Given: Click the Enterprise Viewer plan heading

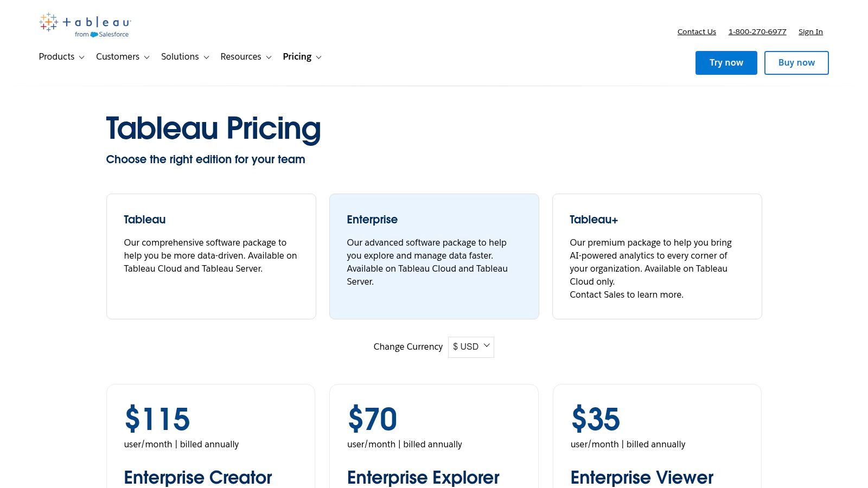Looking at the screenshot, I should [642, 478].
